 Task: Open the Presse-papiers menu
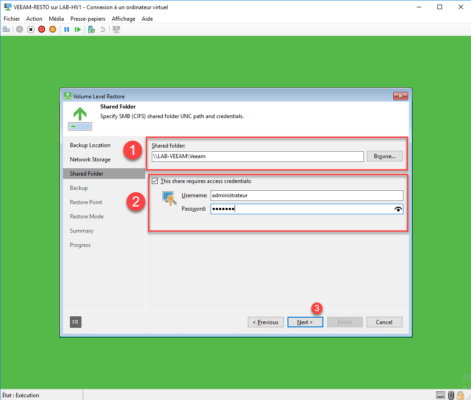pos(88,19)
